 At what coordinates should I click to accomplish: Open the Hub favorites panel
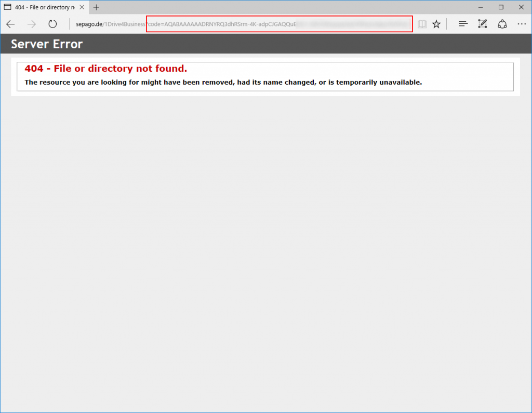point(463,24)
